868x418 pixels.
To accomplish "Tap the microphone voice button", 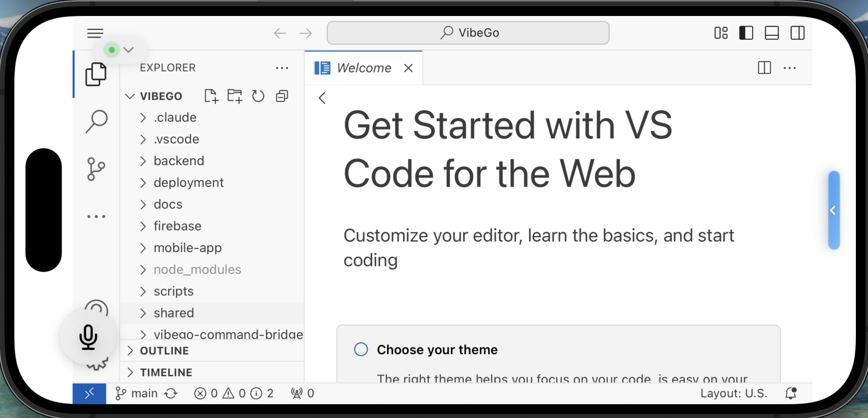I will tap(88, 337).
